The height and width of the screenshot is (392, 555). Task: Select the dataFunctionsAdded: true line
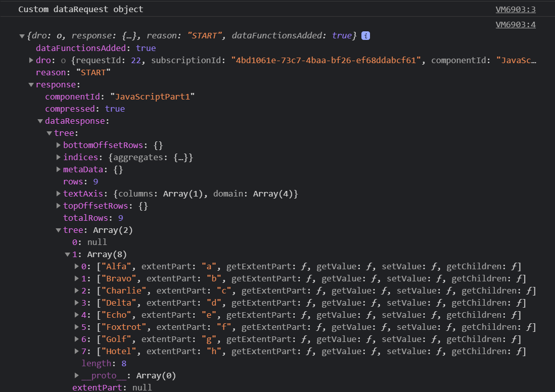click(96, 48)
